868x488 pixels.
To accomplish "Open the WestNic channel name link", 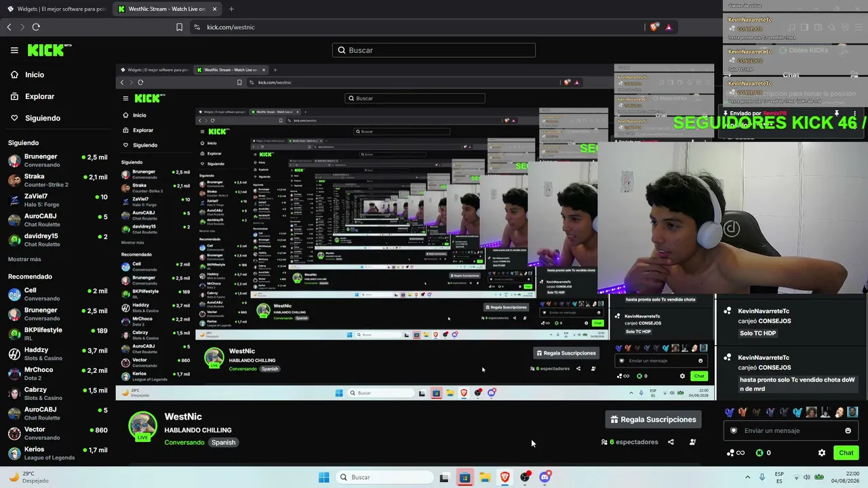I will [183, 417].
